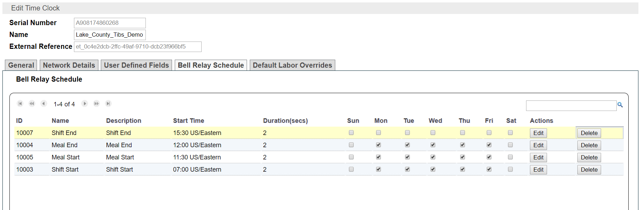The width and height of the screenshot is (644, 210).
Task: Edit the Shift End bell entry
Action: coord(538,133)
